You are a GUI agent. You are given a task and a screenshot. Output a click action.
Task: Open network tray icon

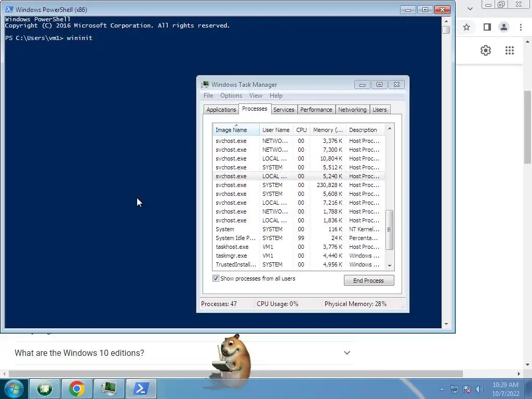pyautogui.click(x=454, y=389)
